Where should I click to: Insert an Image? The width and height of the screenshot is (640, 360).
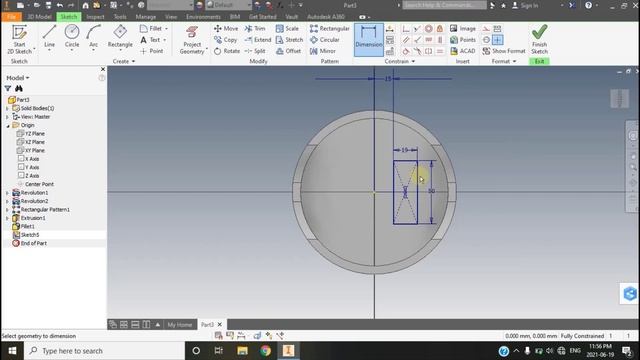463,29
